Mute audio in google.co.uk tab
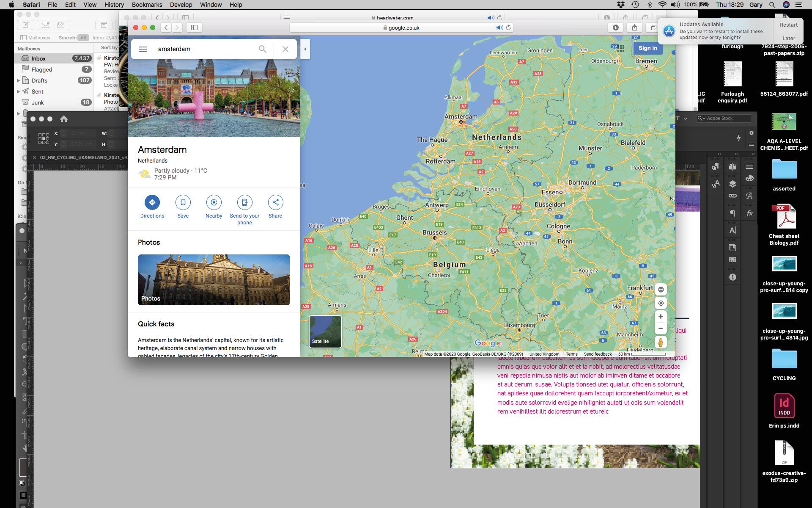Screen dimensions: 812x508 click(x=499, y=28)
